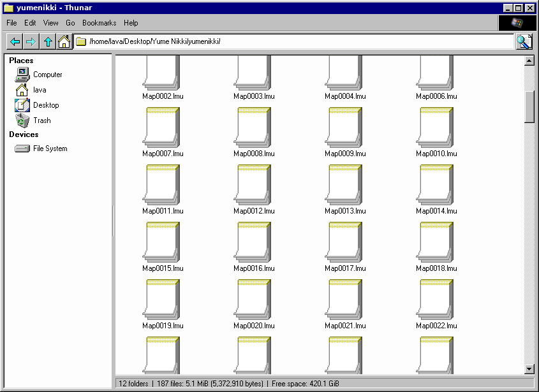
Task: Click the Places sidebar heading
Action: (21, 61)
